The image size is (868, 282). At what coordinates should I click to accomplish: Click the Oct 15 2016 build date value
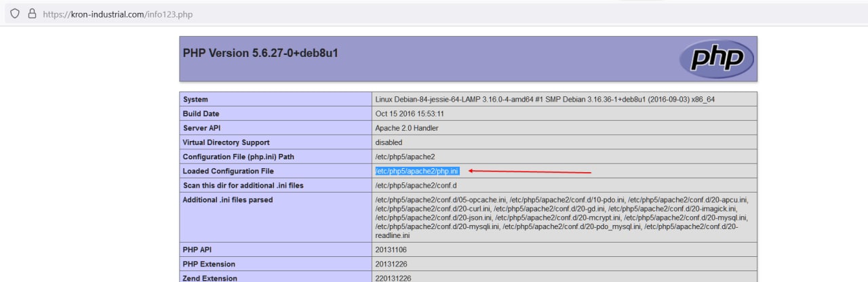(x=410, y=114)
